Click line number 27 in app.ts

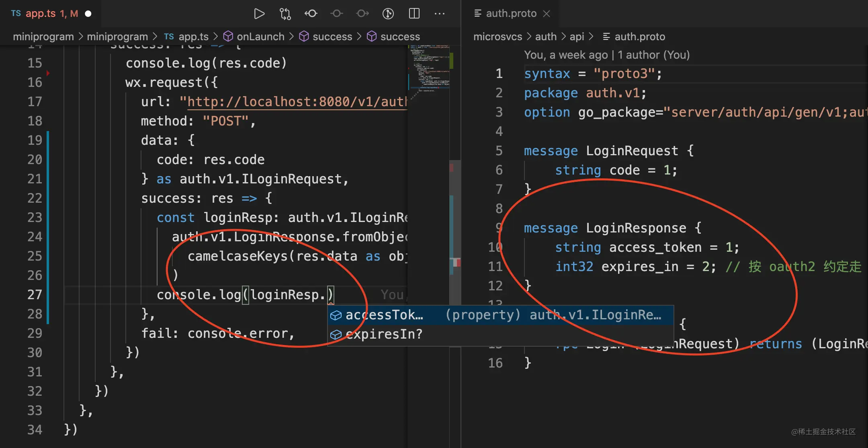pos(35,295)
